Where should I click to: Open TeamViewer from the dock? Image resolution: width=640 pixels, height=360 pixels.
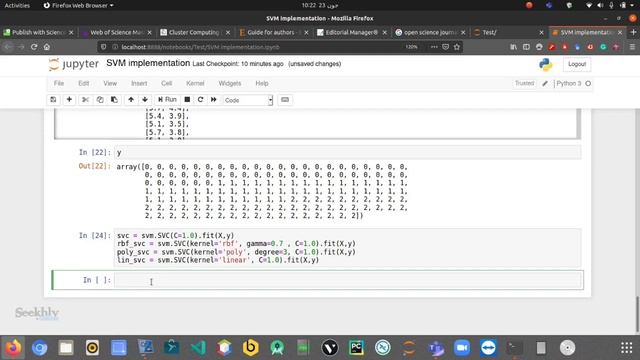[488, 348]
